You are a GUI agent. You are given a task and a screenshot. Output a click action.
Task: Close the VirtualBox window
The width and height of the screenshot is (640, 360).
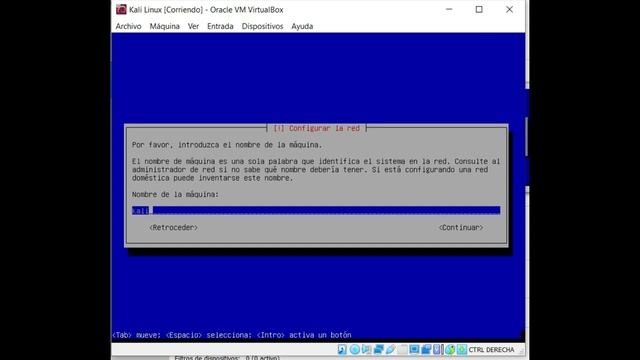509,9
